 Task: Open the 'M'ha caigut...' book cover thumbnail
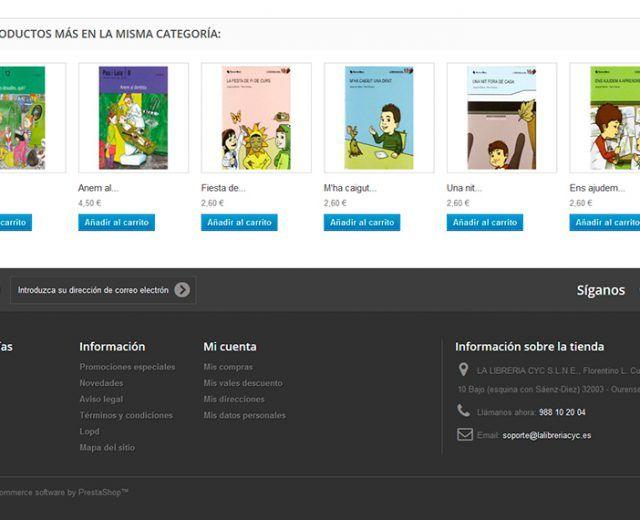point(379,118)
